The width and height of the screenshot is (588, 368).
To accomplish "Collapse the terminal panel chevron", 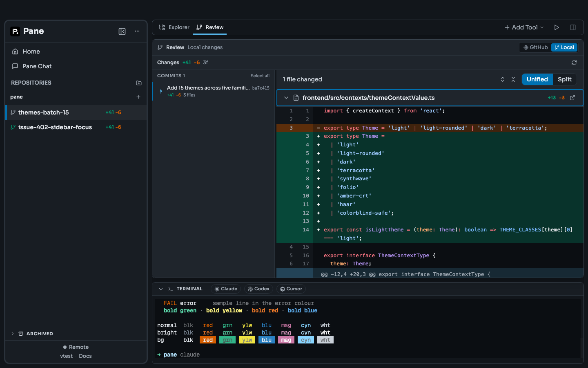I will pos(161,289).
